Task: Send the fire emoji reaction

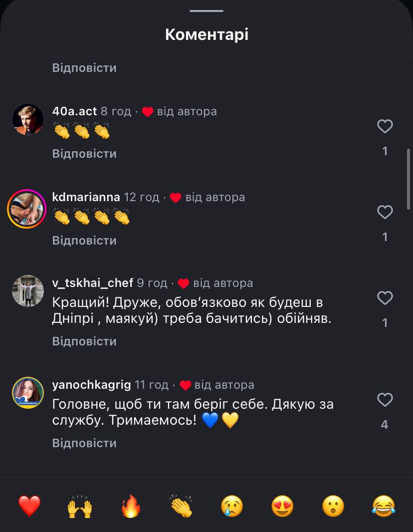Action: [x=131, y=506]
